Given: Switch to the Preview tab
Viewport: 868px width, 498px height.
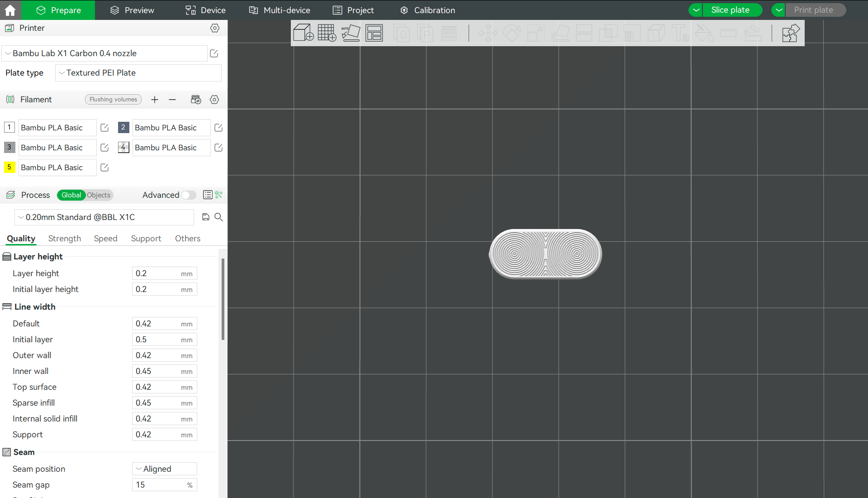Looking at the screenshot, I should [x=132, y=10].
